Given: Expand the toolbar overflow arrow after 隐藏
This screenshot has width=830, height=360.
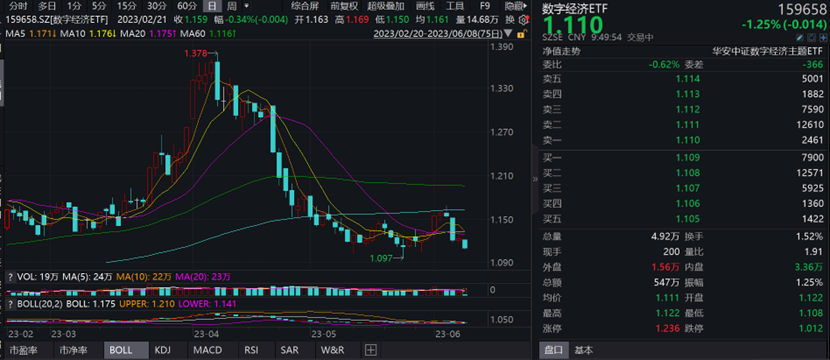Looking at the screenshot, I should (525, 6).
